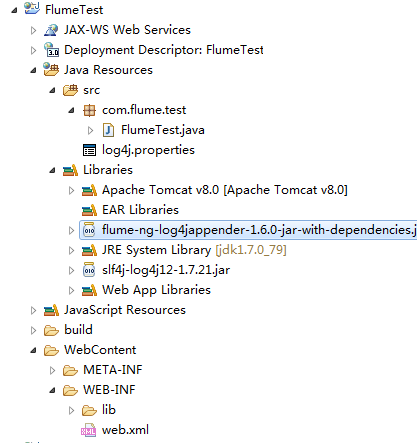
Task: Expand the JRE System Library
Action: (x=71, y=250)
